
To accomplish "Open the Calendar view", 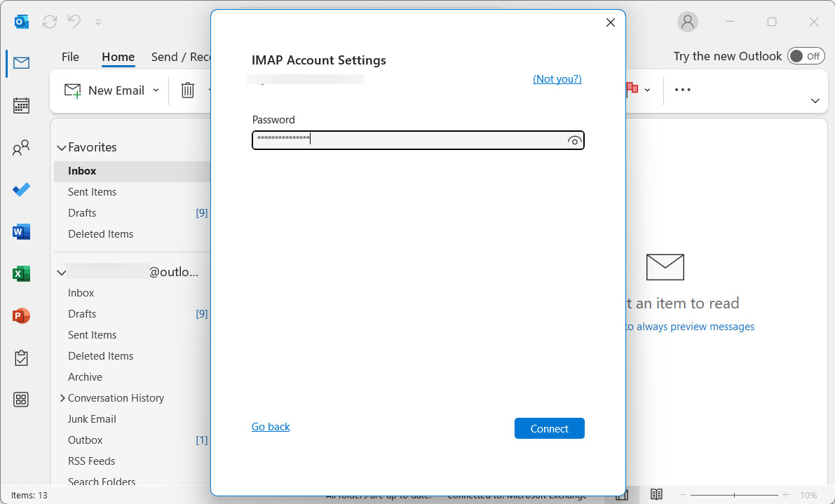I will coord(21,105).
